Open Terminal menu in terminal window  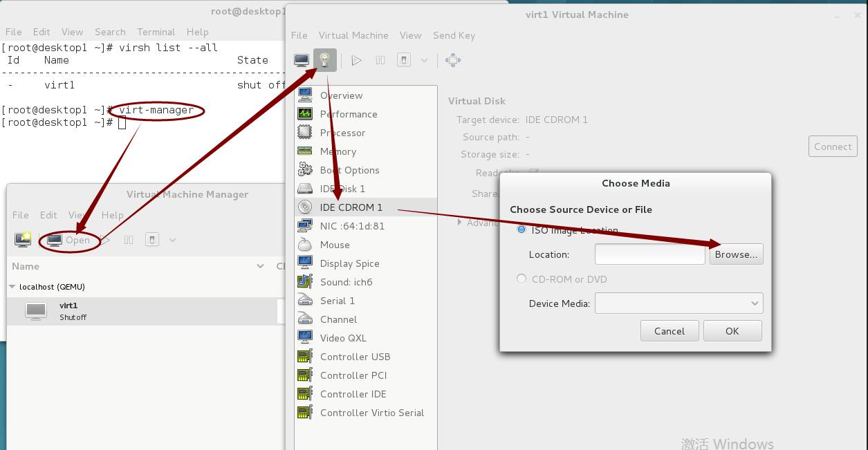tap(156, 32)
